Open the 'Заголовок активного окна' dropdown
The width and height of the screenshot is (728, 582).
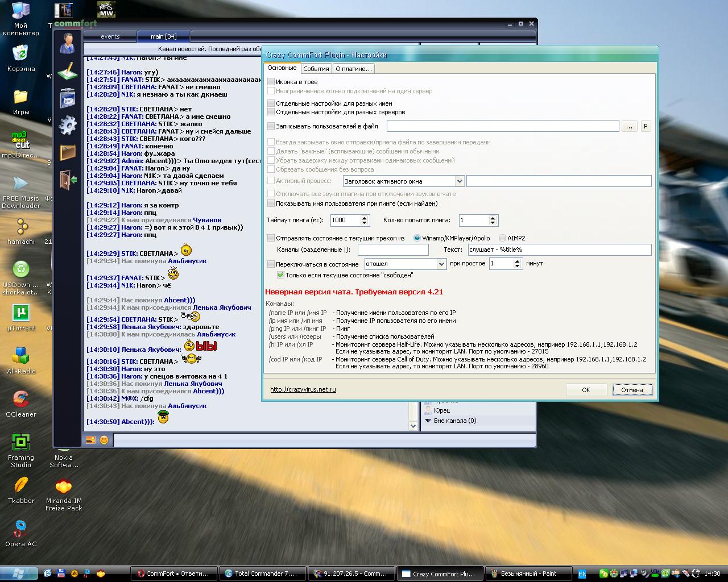[x=460, y=181]
